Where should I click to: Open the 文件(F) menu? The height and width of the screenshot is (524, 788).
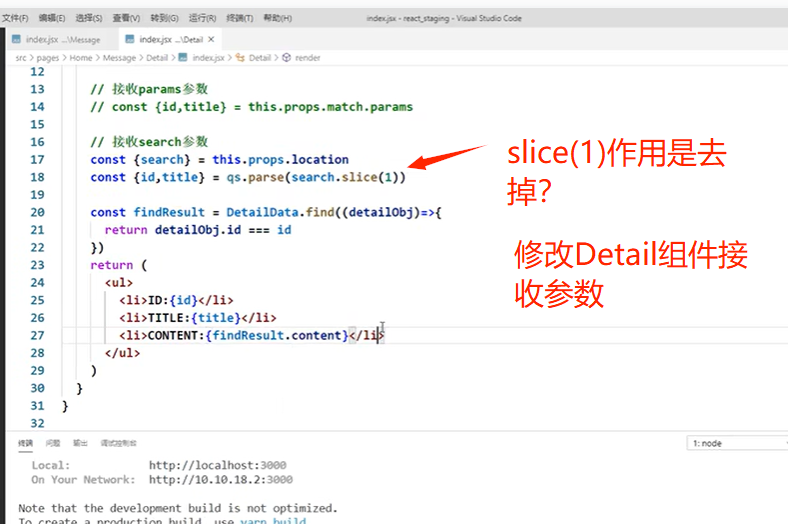[15, 18]
